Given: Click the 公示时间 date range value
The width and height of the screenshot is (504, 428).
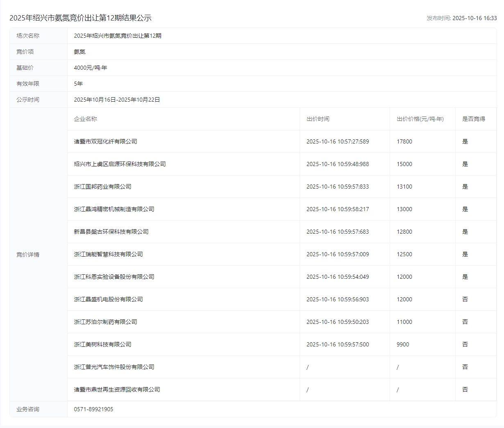Looking at the screenshot, I should (117, 100).
